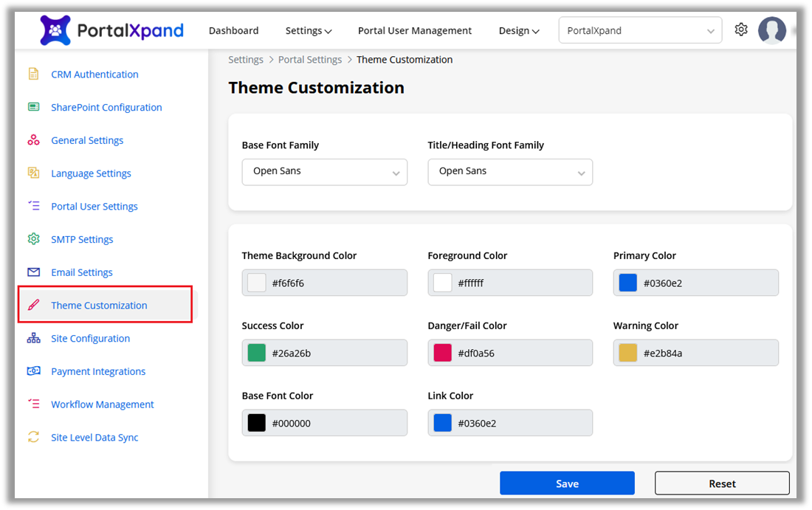Expand the Title/Heading Font Family dropdown
This screenshot has height=510, width=812.
point(510,171)
